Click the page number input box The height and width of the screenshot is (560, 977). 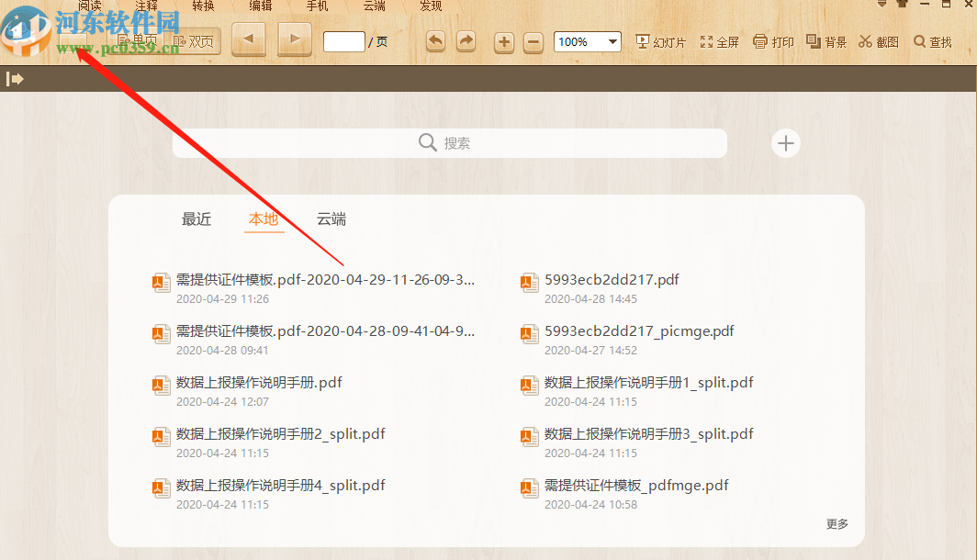pyautogui.click(x=344, y=41)
